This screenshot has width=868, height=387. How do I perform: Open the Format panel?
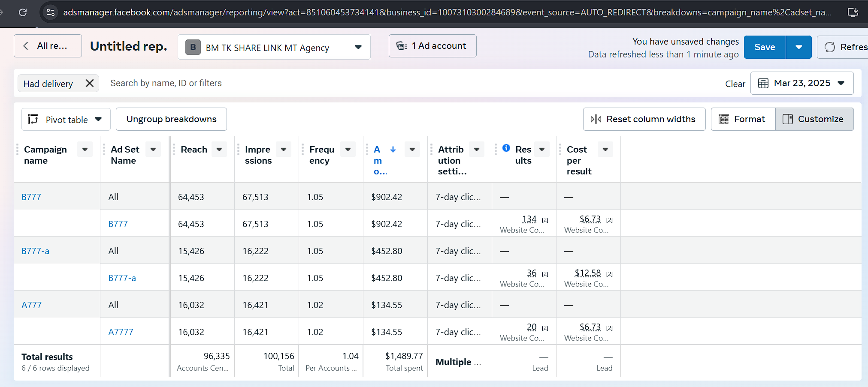[743, 119]
